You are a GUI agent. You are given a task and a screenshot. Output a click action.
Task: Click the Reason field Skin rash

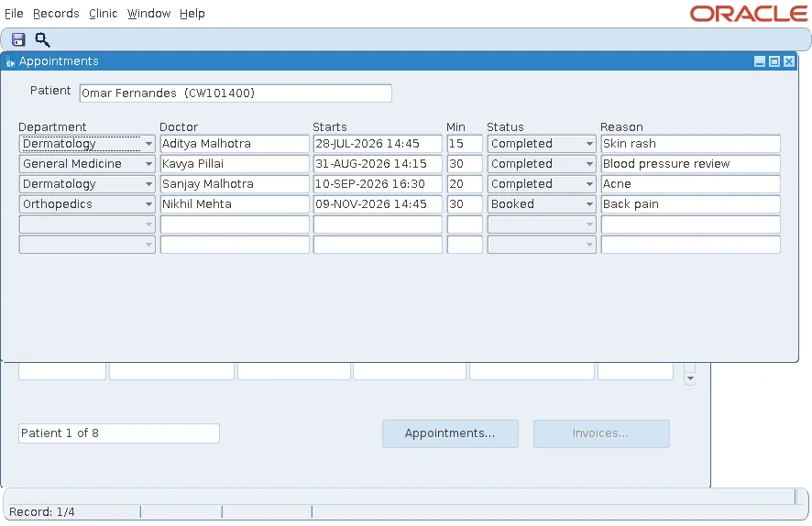[690, 144]
